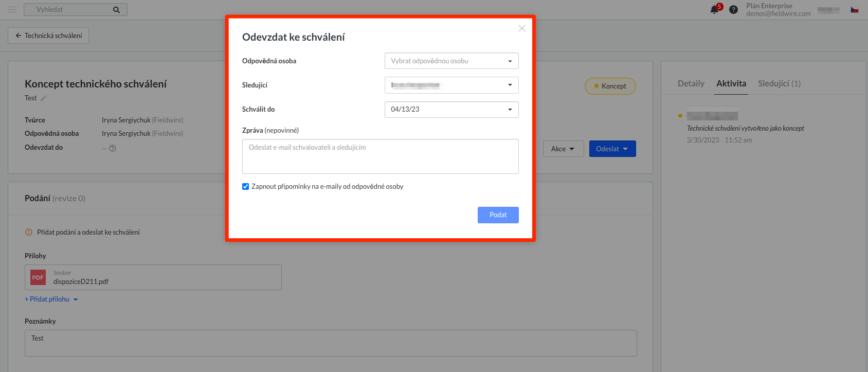
Task: Open Odpovědná osoba dropdown
Action: (451, 61)
